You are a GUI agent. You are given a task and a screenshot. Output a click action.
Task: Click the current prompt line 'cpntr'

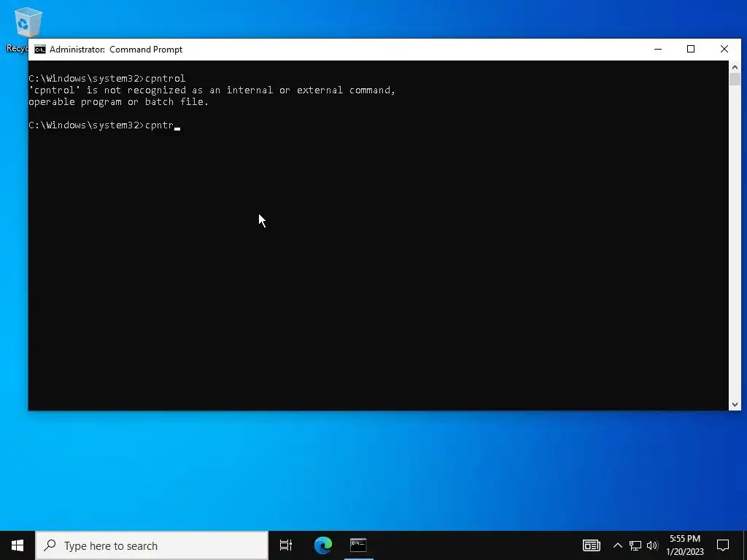[104, 125]
